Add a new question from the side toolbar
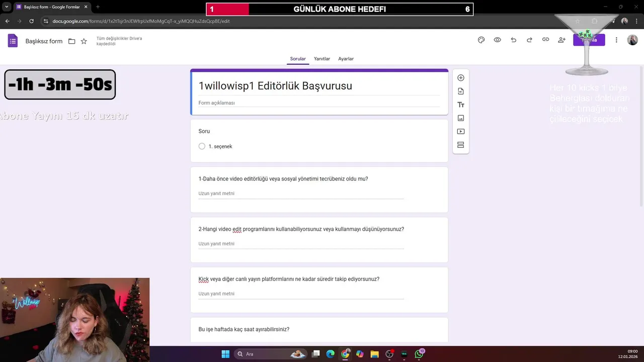The height and width of the screenshot is (362, 644). 460,78
